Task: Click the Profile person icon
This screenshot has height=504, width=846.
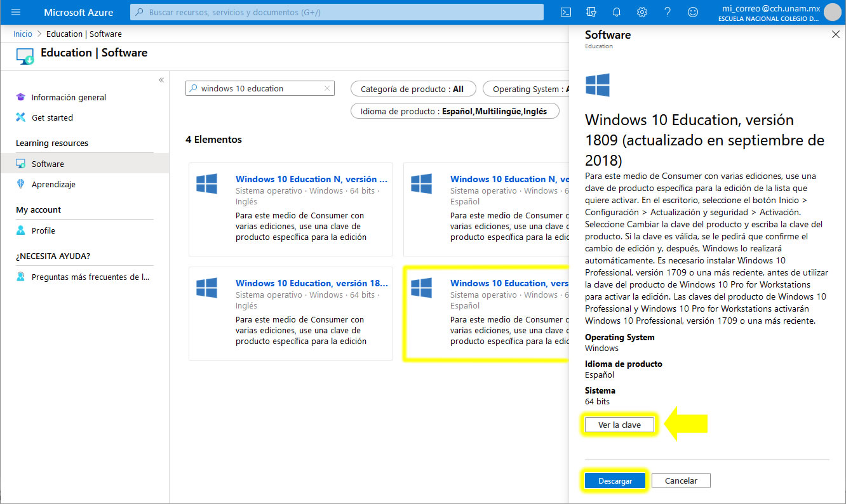Action: tap(20, 230)
